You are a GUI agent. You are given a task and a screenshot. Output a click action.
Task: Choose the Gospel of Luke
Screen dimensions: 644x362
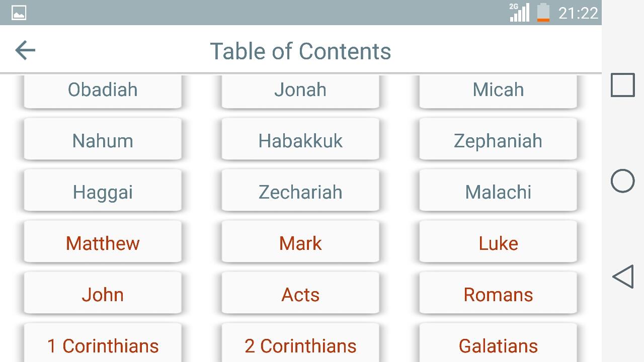[x=498, y=243]
